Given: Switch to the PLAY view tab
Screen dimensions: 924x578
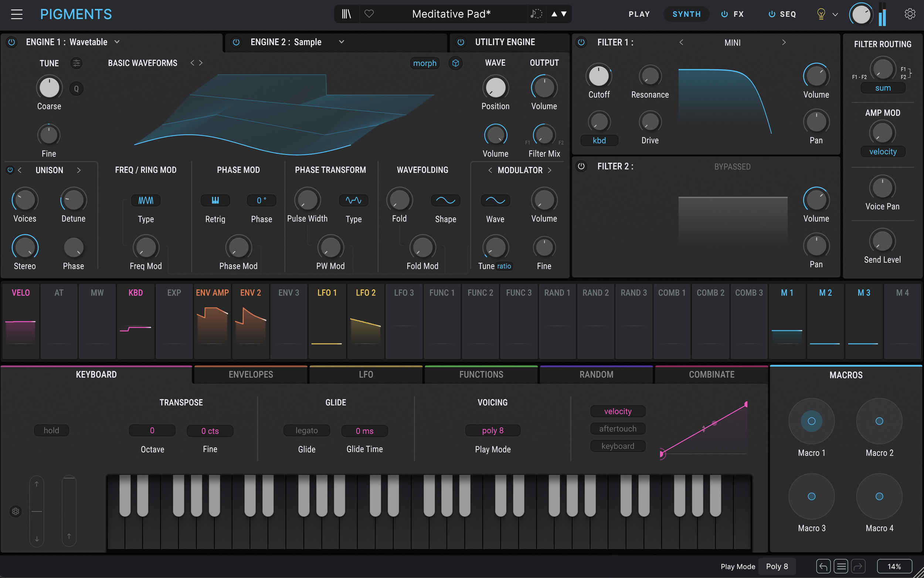Looking at the screenshot, I should click(639, 14).
